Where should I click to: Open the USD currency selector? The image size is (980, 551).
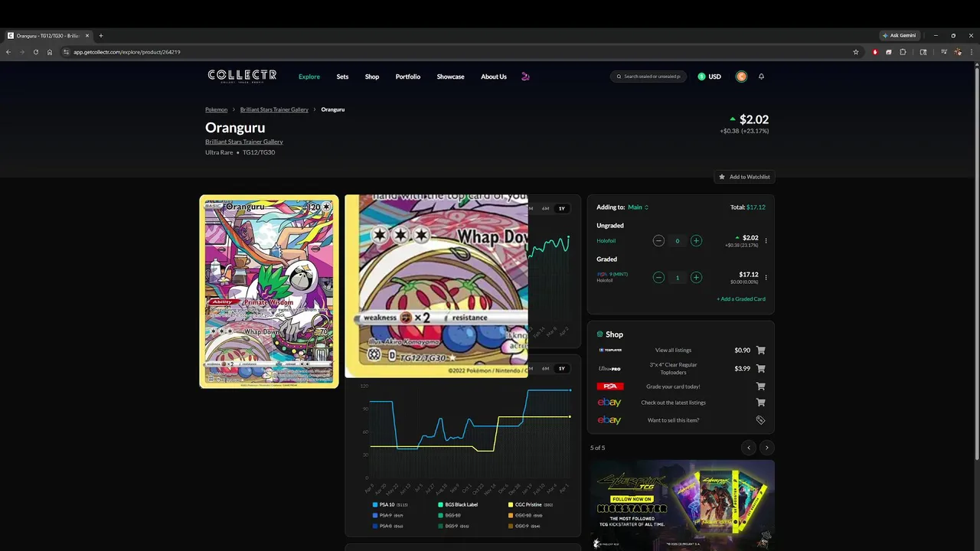click(709, 77)
